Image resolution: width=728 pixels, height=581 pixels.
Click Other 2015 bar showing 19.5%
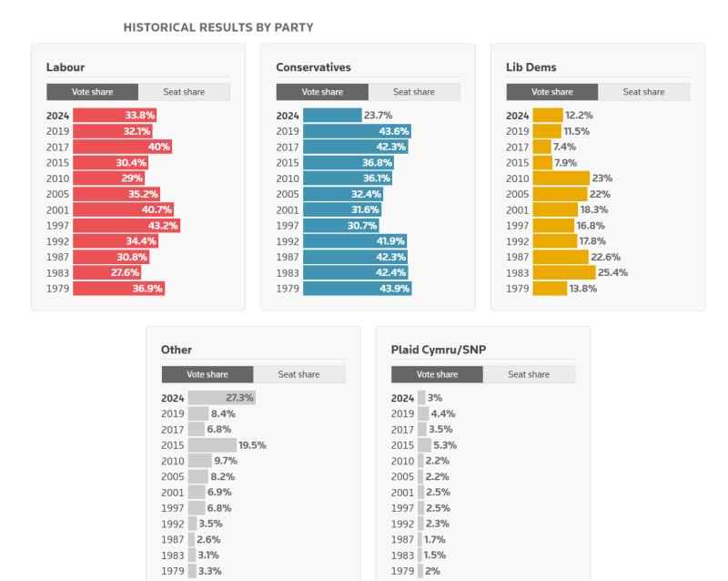click(x=212, y=445)
